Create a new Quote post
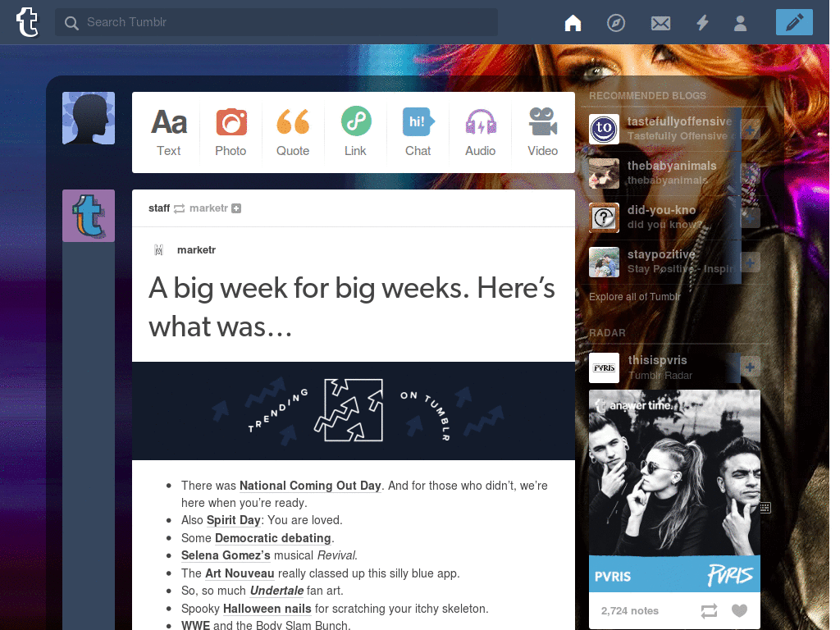This screenshot has height=630, width=840. tap(293, 132)
